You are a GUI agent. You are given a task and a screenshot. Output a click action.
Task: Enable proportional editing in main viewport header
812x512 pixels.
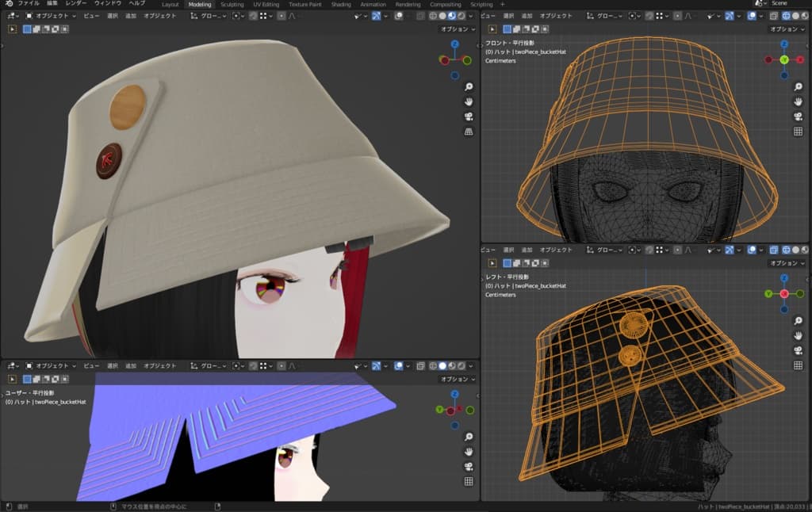(282, 15)
